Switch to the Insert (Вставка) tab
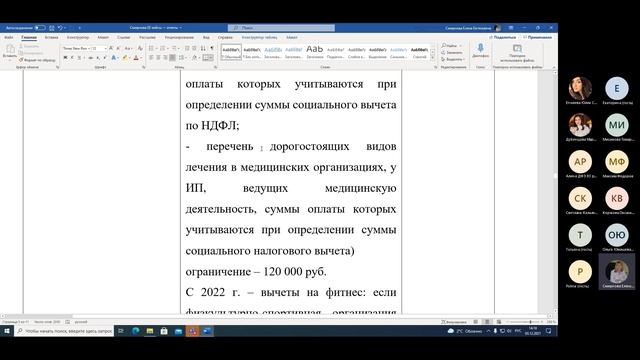The height and width of the screenshot is (360, 640). (51, 38)
